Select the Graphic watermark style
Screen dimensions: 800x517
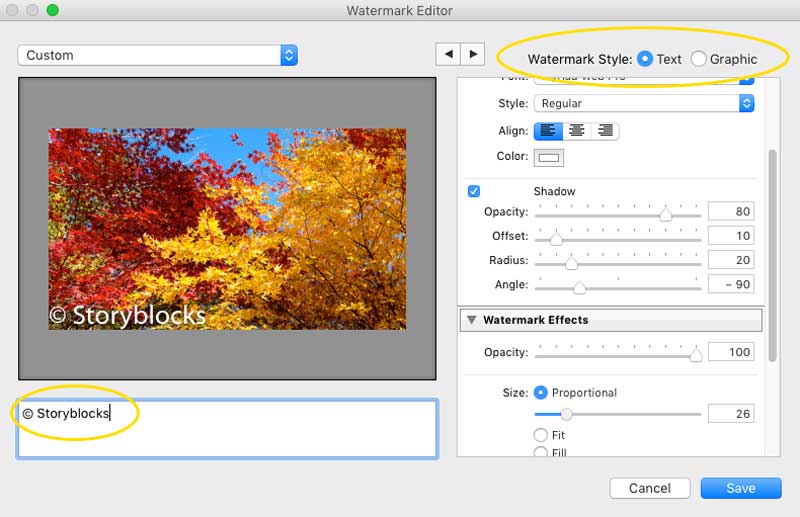point(698,59)
